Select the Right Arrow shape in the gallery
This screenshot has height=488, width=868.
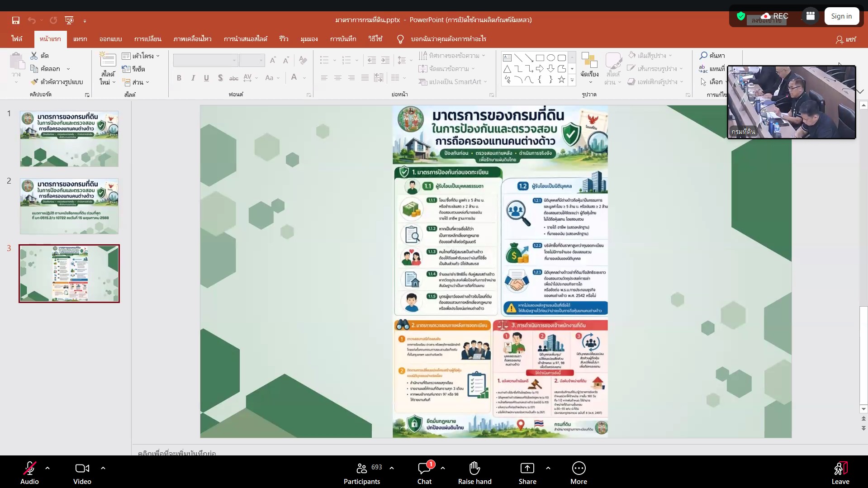point(540,69)
